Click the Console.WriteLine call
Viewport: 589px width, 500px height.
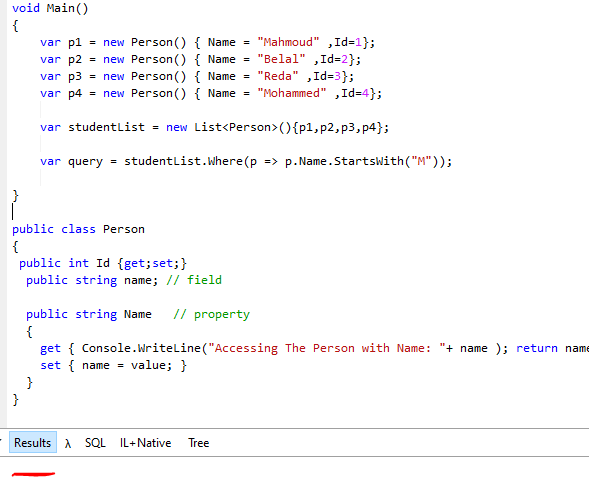tap(141, 348)
